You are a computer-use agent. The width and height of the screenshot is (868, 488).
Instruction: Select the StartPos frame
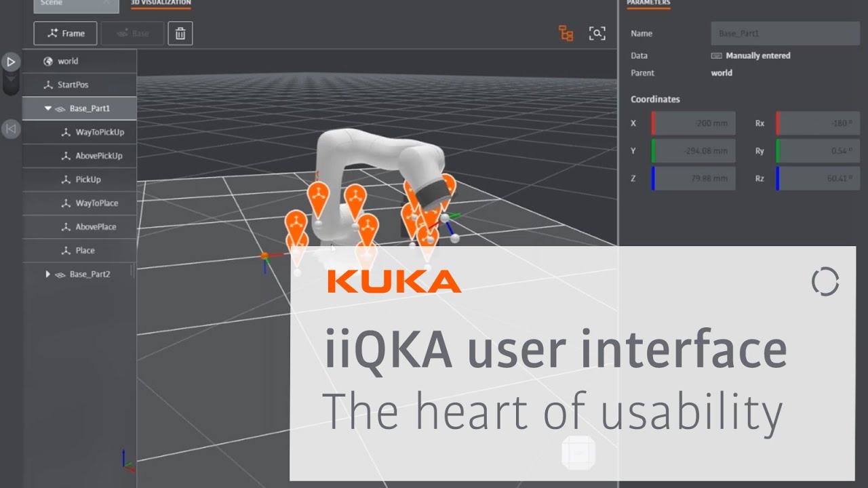point(79,85)
